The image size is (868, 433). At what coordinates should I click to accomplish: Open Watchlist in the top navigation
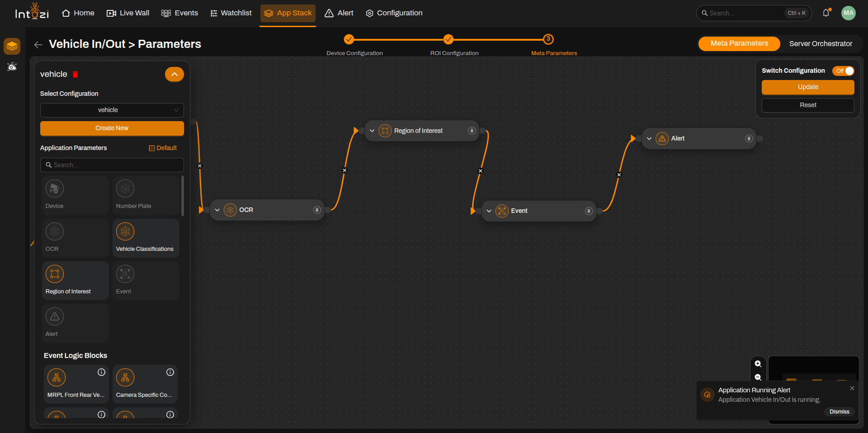point(231,13)
